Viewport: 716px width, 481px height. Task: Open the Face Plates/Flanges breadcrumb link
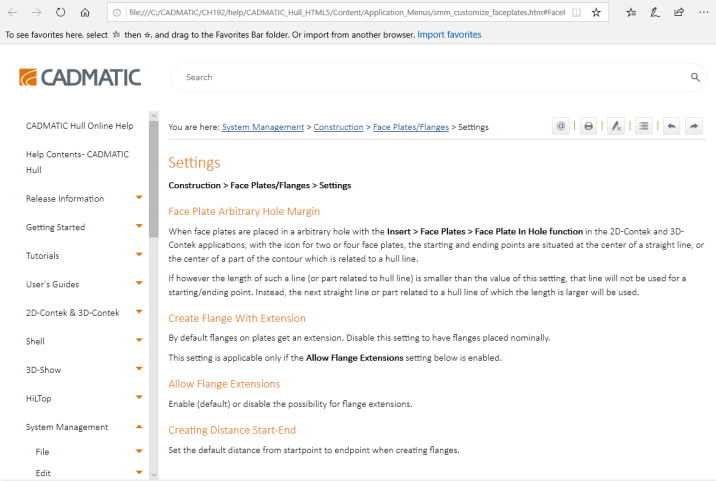coord(411,127)
